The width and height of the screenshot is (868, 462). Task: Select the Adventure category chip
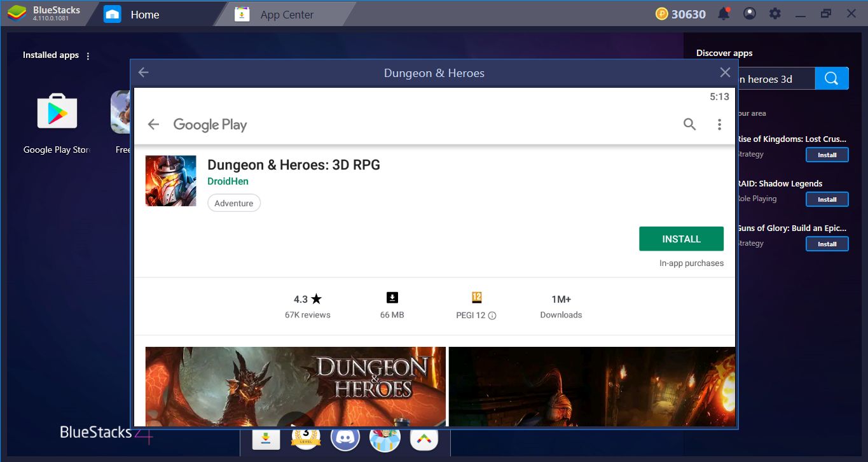[234, 203]
